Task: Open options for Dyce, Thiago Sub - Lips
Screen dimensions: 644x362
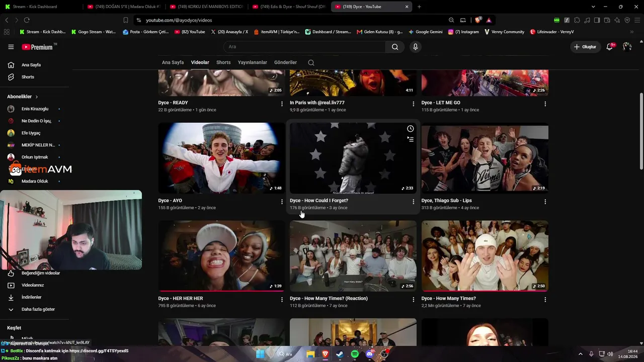Action: pyautogui.click(x=545, y=202)
